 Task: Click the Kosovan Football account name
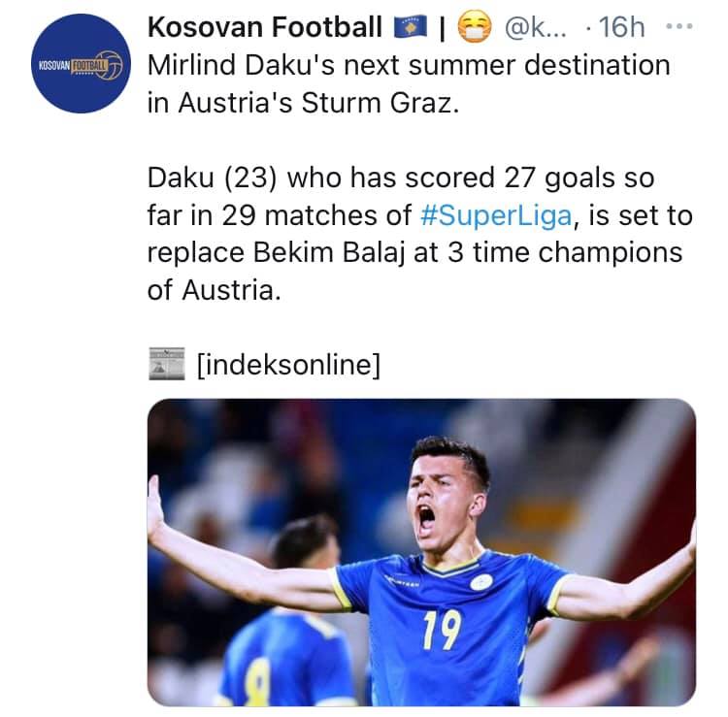coord(265,27)
